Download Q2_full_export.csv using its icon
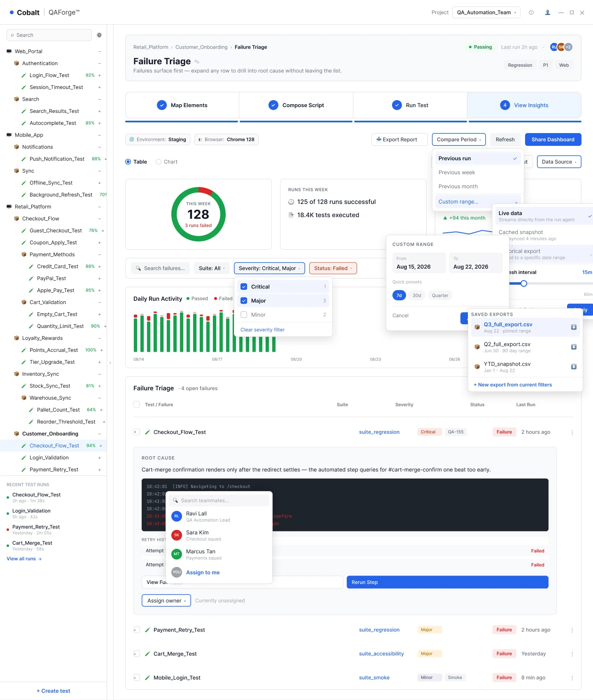593x700 pixels. pos(574,347)
